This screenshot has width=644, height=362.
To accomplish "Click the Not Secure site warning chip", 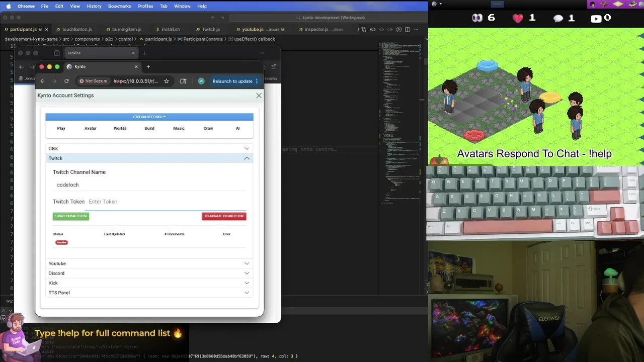I will [94, 81].
